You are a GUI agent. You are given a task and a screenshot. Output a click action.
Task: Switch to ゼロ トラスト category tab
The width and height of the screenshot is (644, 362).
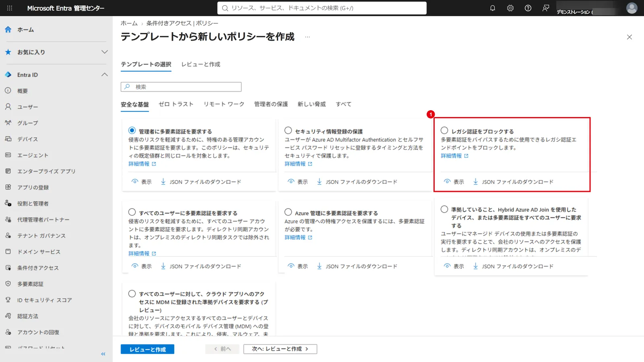pos(176,104)
